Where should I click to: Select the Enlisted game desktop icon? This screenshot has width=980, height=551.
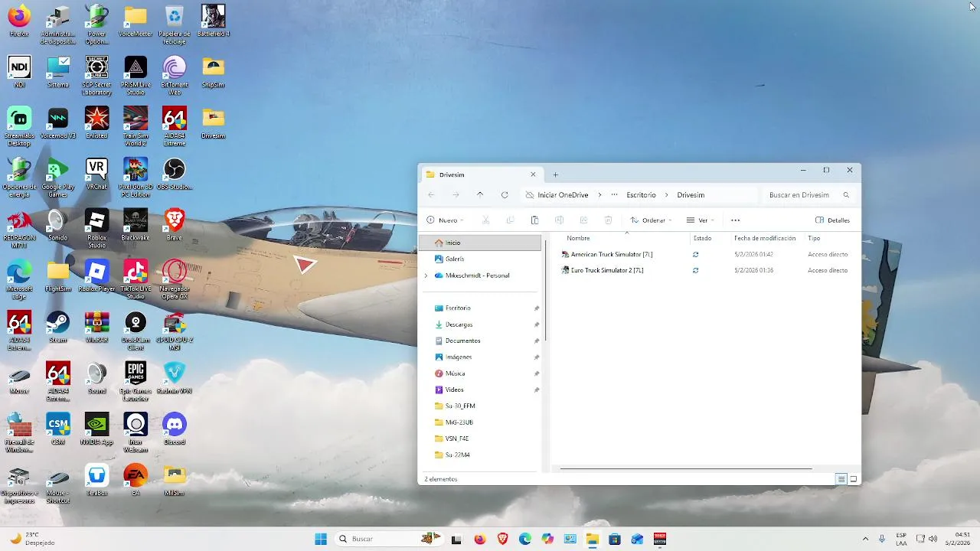click(x=96, y=122)
